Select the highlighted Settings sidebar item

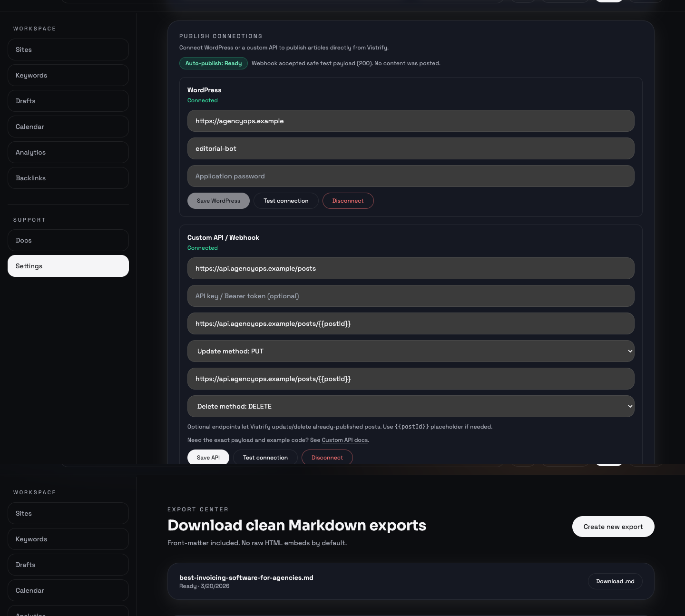68,266
